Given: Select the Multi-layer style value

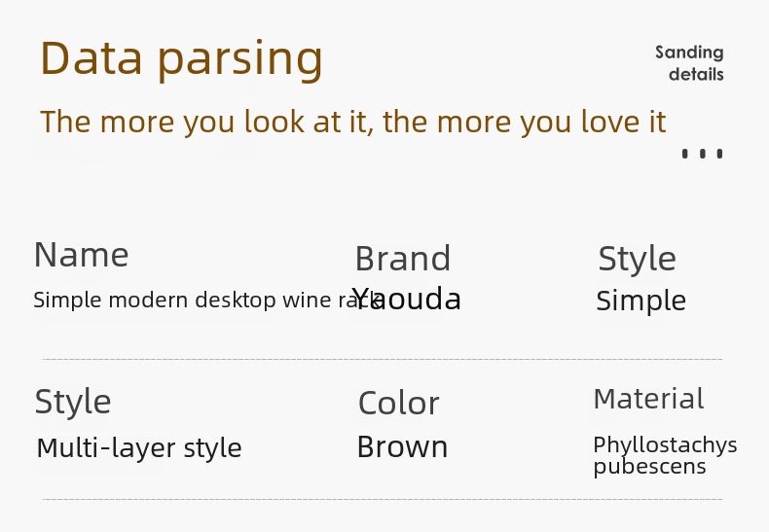Looking at the screenshot, I should 139,448.
